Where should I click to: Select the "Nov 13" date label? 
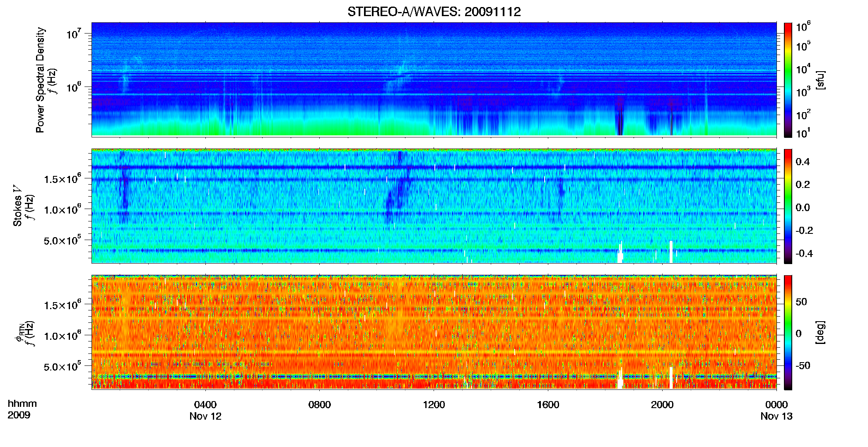point(776,416)
